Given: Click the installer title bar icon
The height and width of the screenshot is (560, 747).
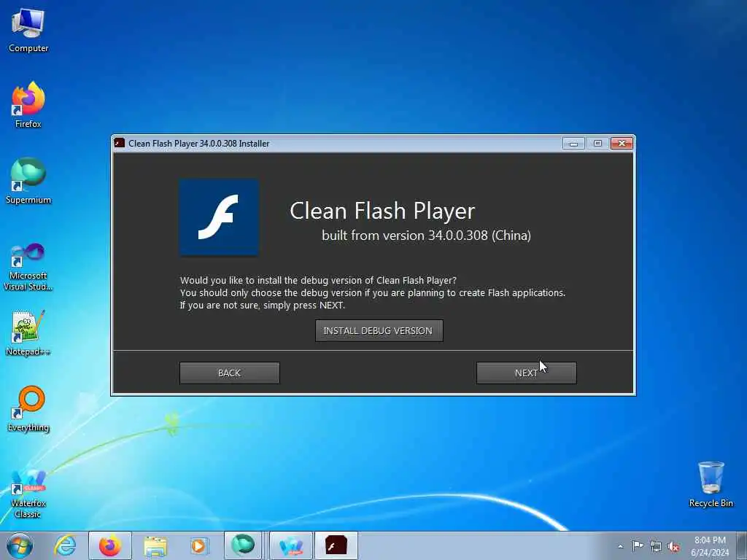Looking at the screenshot, I should pyautogui.click(x=120, y=144).
